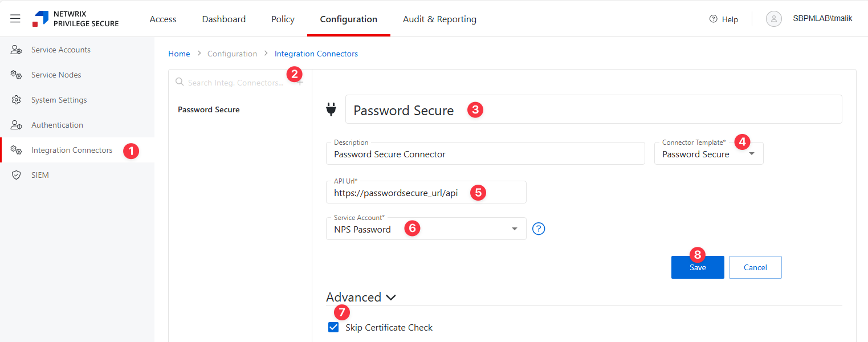Viewport: 868px width, 342px height.
Task: Click the Home breadcrumb link
Action: point(179,54)
